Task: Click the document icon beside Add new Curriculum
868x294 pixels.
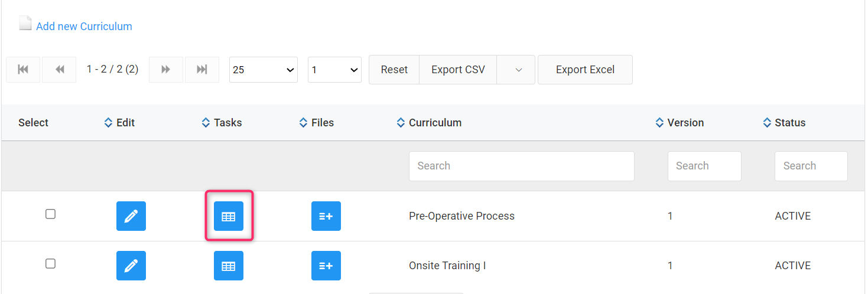Action: point(25,24)
